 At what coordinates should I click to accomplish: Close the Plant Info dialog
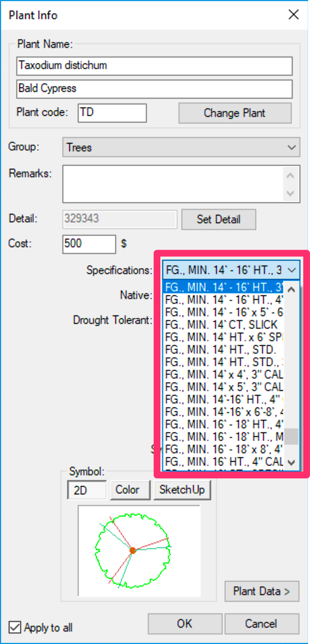(x=293, y=14)
